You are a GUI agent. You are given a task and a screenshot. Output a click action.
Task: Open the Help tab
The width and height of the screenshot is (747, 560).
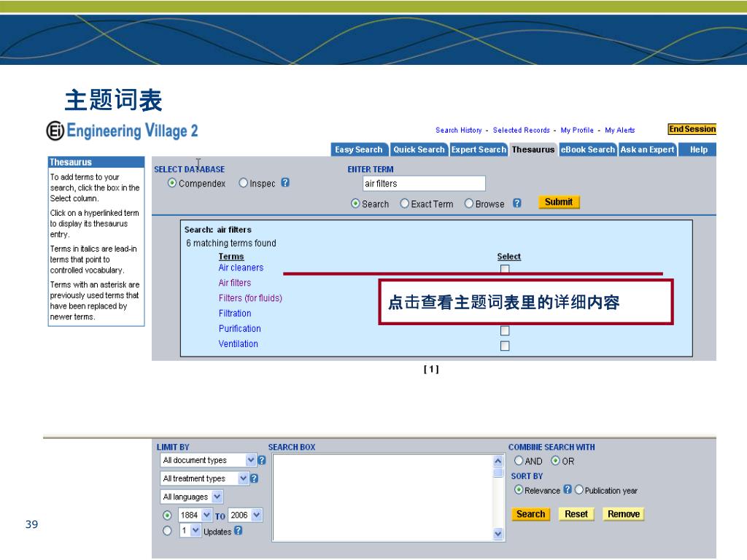[x=698, y=149]
